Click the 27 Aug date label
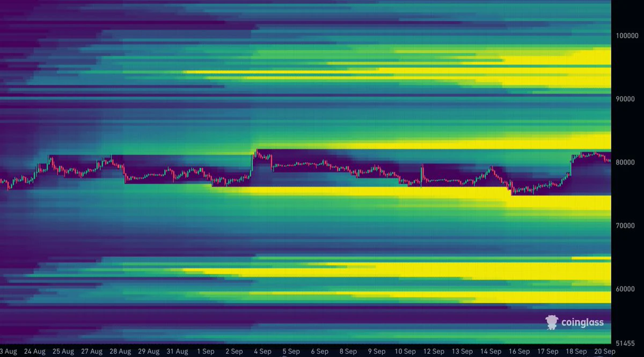644x357 pixels. (92, 352)
